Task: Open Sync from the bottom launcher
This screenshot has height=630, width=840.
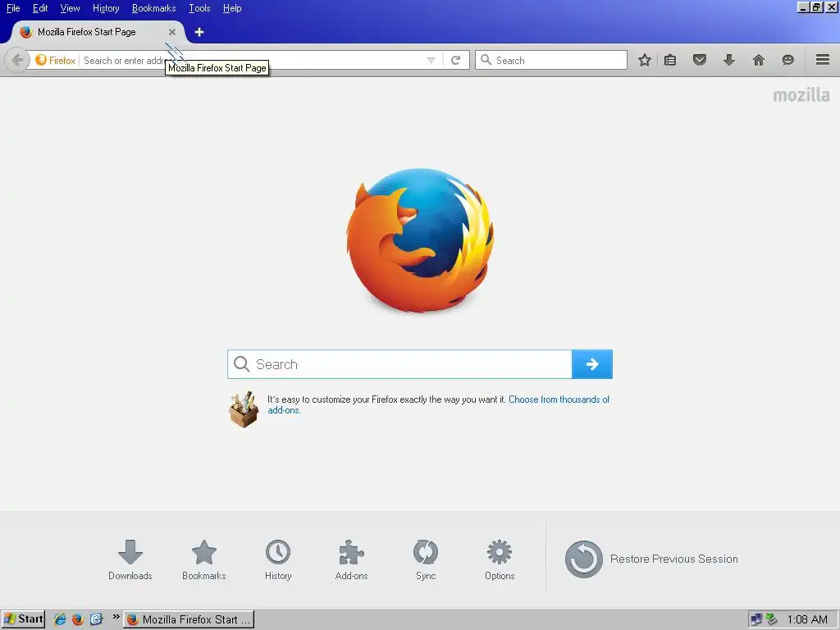Action: 426,559
